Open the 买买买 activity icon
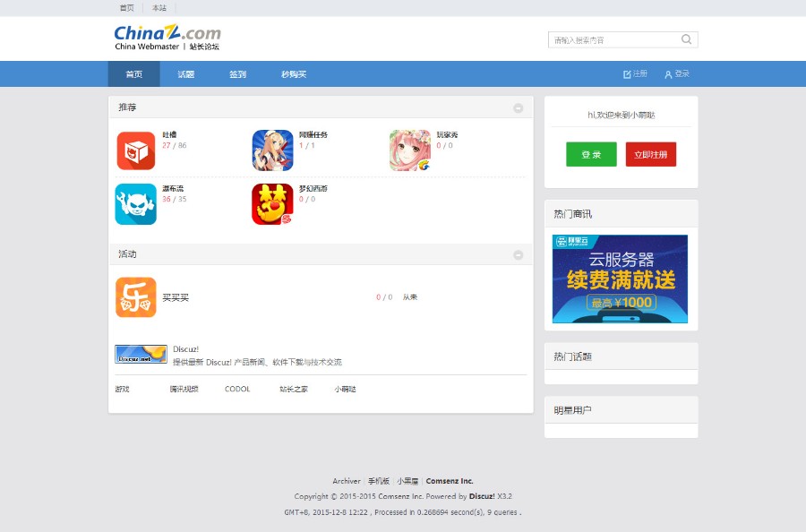The width and height of the screenshot is (806, 532). 135,296
